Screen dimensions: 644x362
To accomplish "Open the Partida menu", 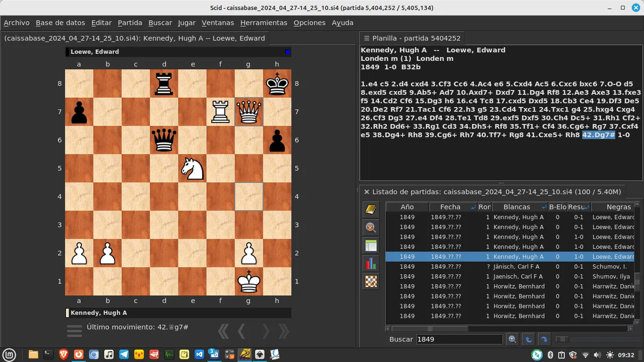I will (130, 23).
